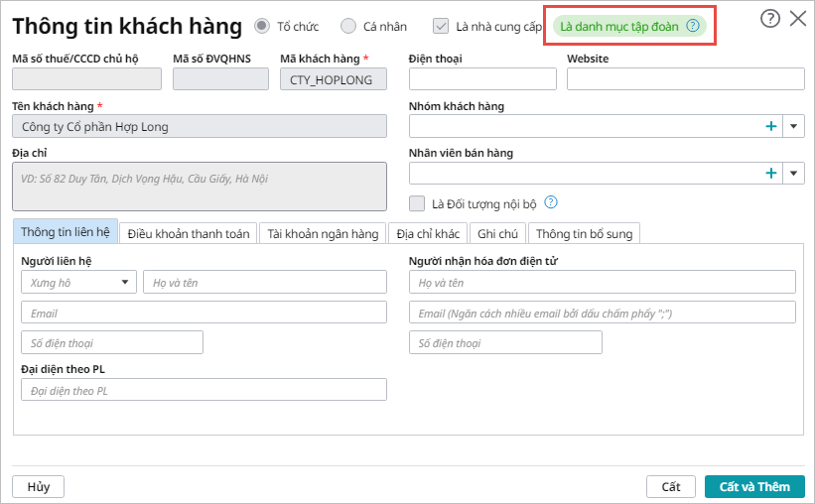This screenshot has width=815, height=504.
Task: Open the Tài khoản ngân hàng tab
Action: (323, 233)
